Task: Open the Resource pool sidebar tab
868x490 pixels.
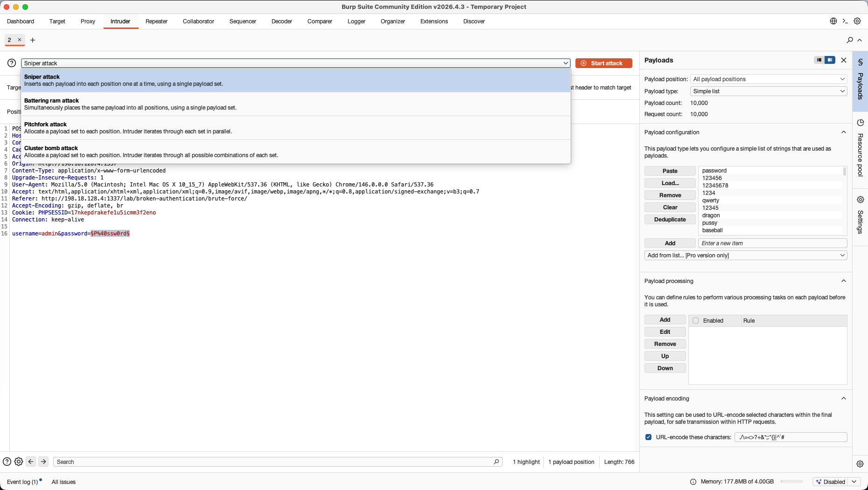Action: click(860, 149)
